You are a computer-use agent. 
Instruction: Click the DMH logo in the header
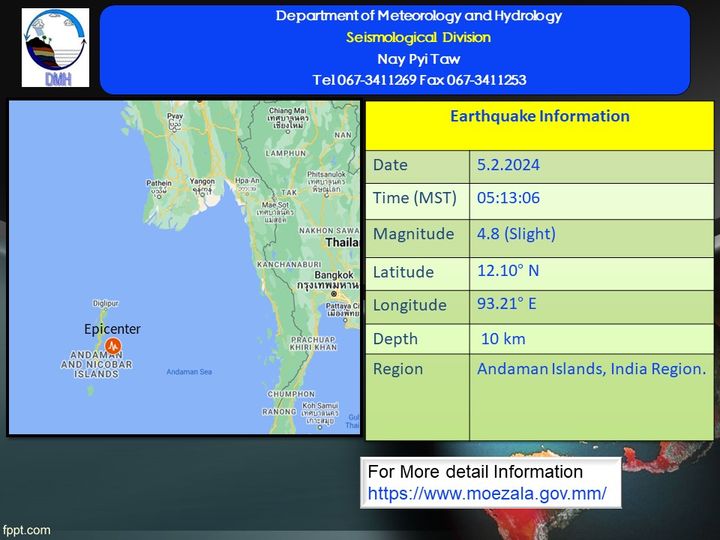[x=55, y=47]
